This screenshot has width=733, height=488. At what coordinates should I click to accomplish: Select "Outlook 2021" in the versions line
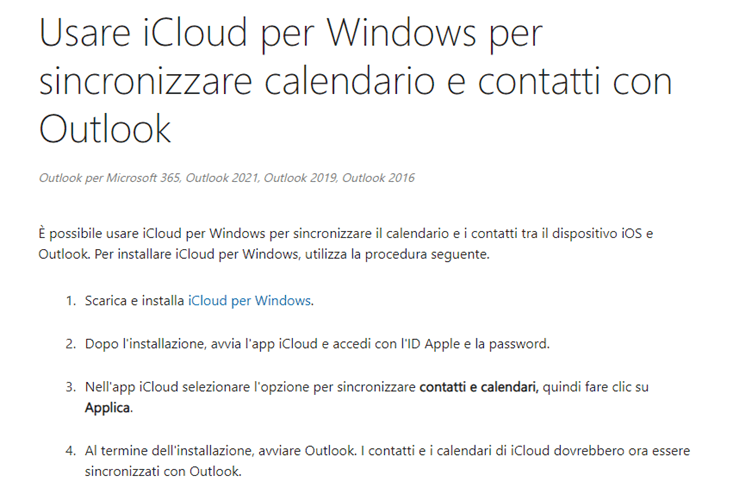click(223, 178)
